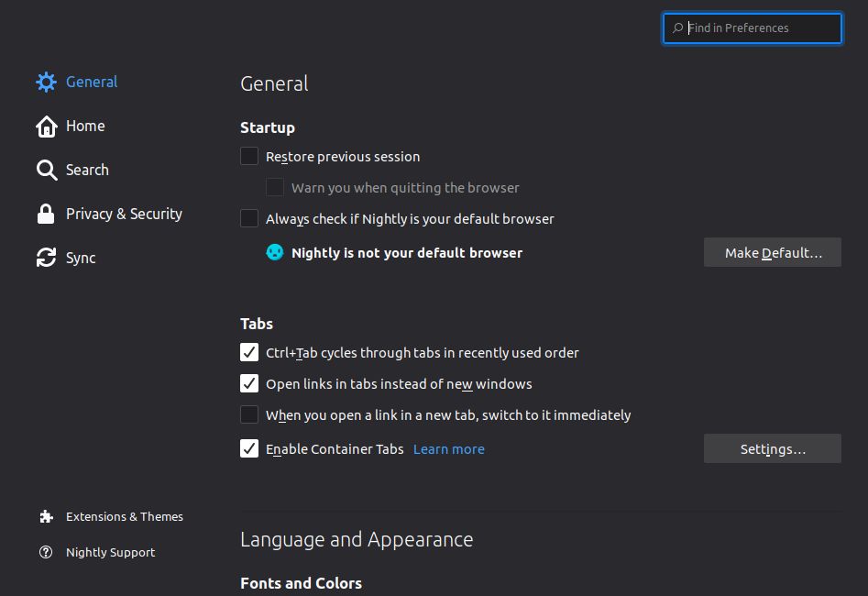Image resolution: width=868 pixels, height=596 pixels.
Task: Uncheck Ctrl+Tab cycles through tabs
Action: tap(248, 352)
